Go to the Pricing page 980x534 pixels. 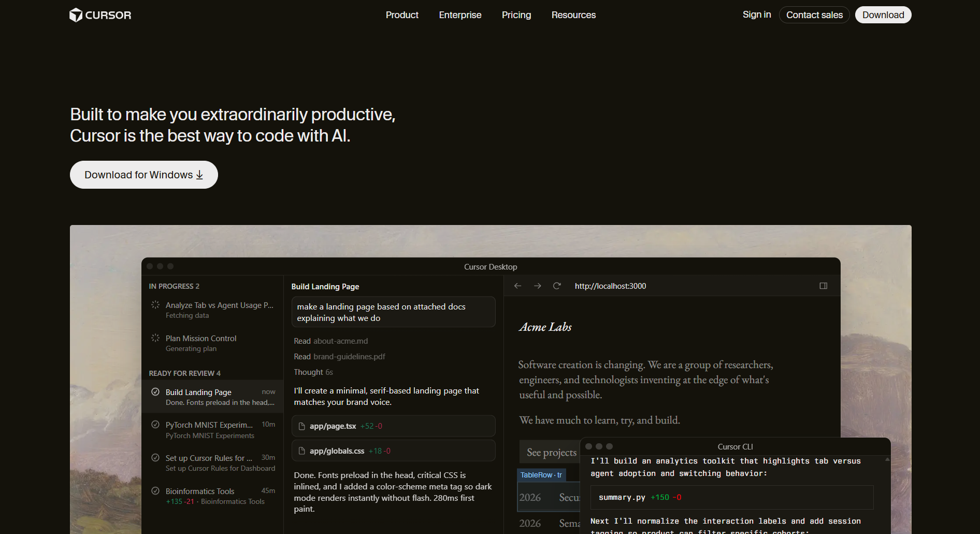(x=516, y=15)
